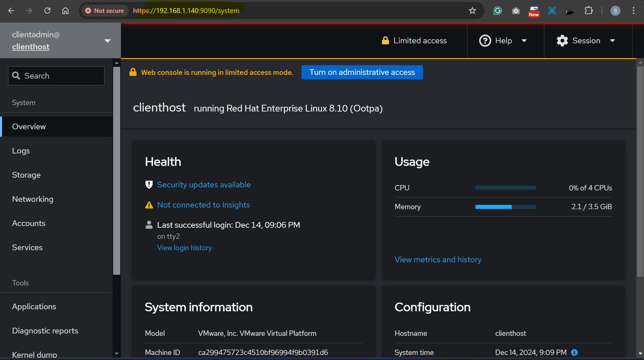Open the camera screenshot extension
This screenshot has width=644, height=360.
516,11
